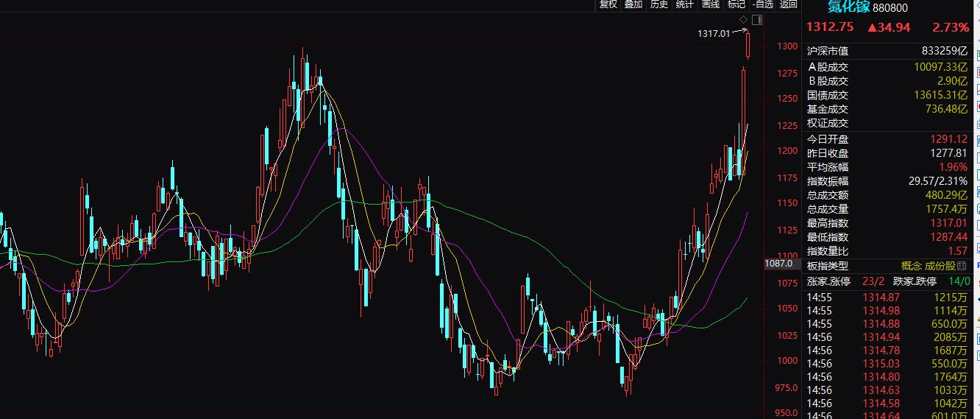This screenshot has height=419, width=980.
Task: Click the 1317.01 high label on chart
Action: tap(714, 33)
